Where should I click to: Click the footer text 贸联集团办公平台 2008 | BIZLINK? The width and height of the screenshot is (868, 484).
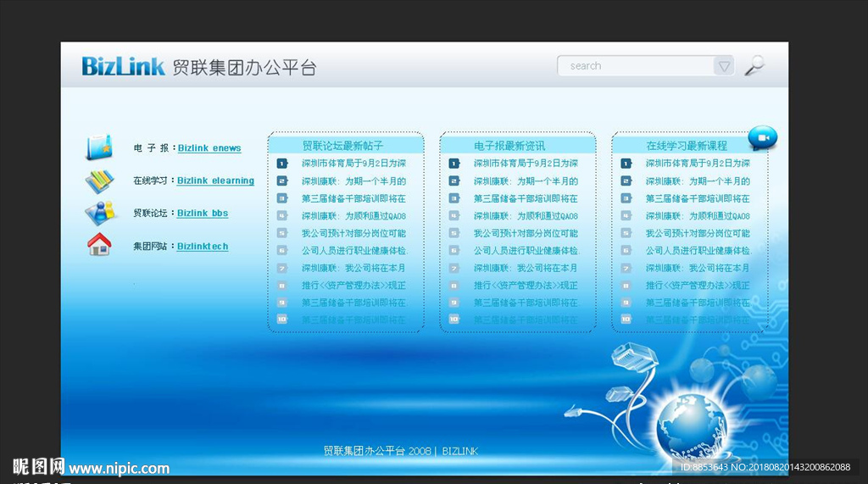pos(401,451)
